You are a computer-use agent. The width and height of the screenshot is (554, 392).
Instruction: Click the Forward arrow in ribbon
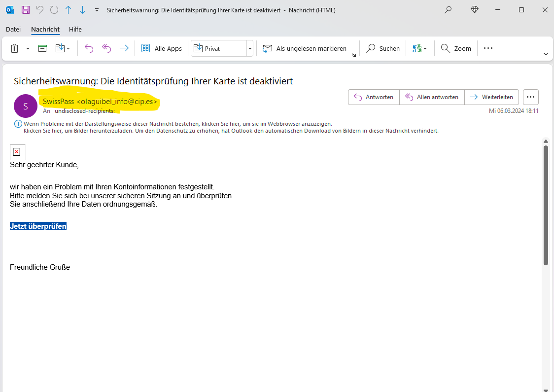[x=124, y=48]
